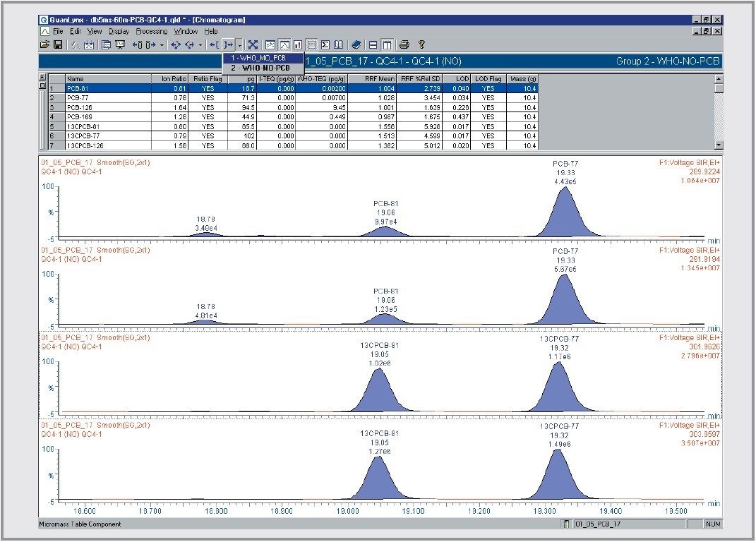
Task: Click the status bar '01_05_PCB_17' entry
Action: tap(597, 524)
